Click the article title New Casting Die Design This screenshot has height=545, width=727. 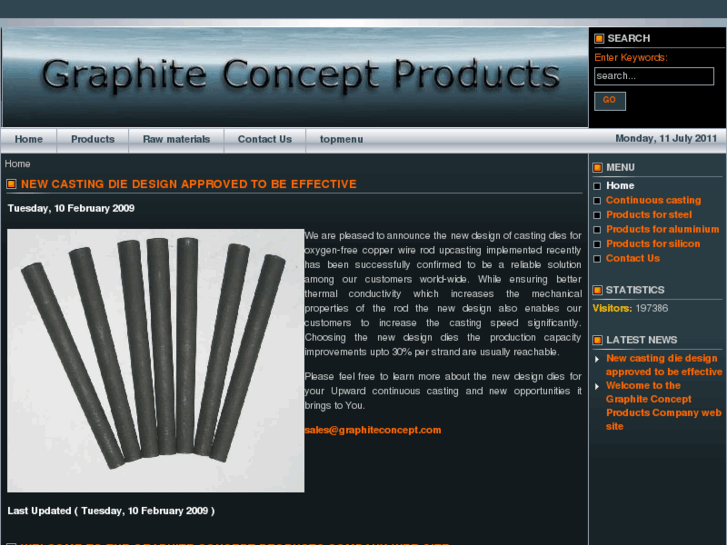[189, 184]
